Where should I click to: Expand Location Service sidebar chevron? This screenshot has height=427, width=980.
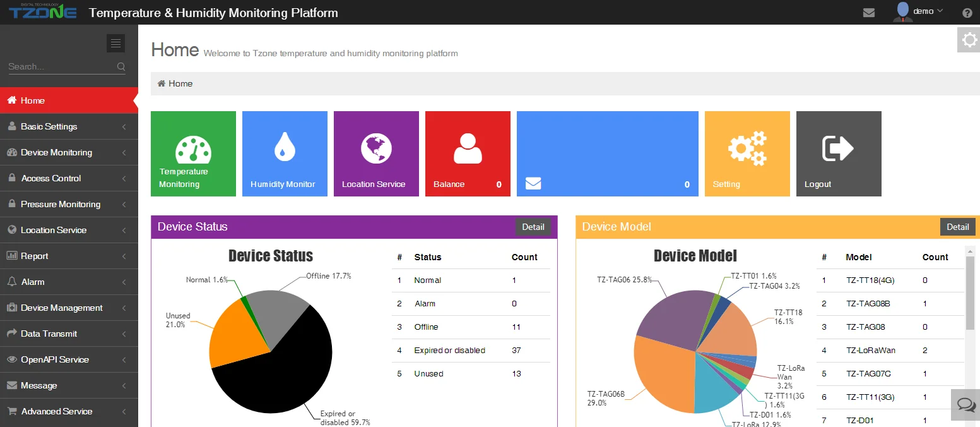(x=124, y=231)
